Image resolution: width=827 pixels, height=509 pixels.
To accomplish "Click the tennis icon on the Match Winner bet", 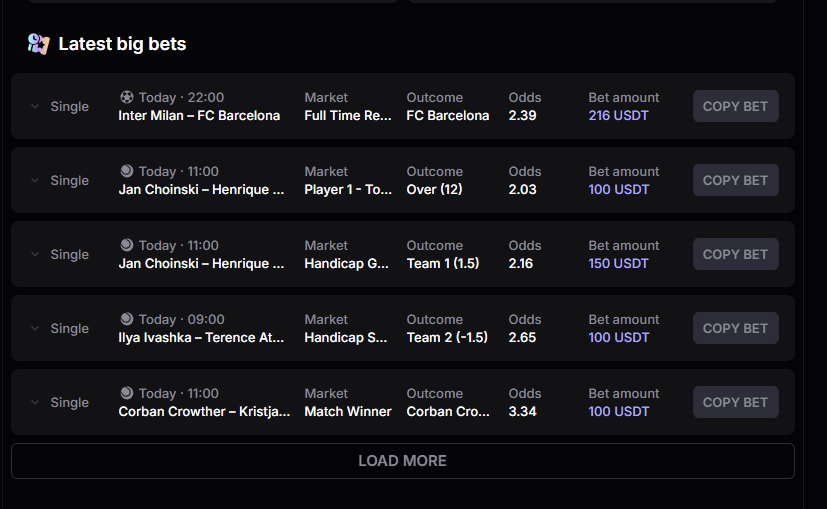I will [126, 394].
